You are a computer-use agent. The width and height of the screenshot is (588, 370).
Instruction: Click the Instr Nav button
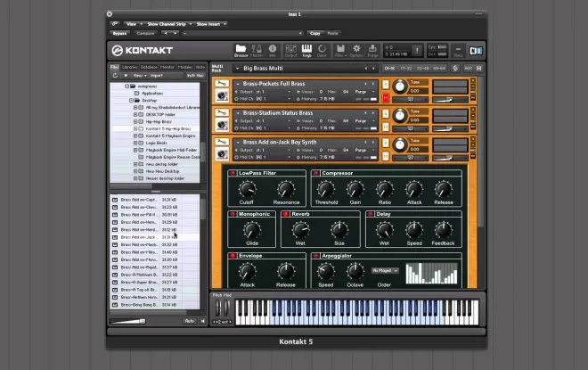[x=195, y=76]
